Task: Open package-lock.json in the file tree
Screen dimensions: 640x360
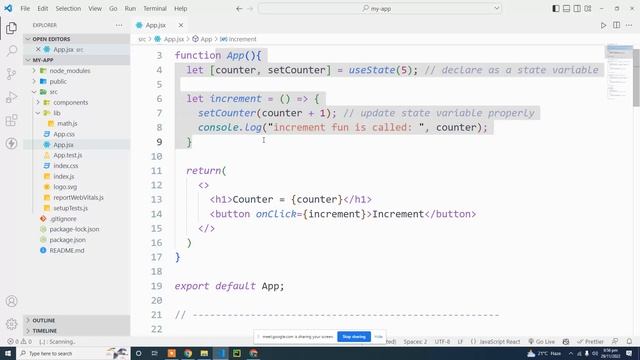Action: (74, 229)
